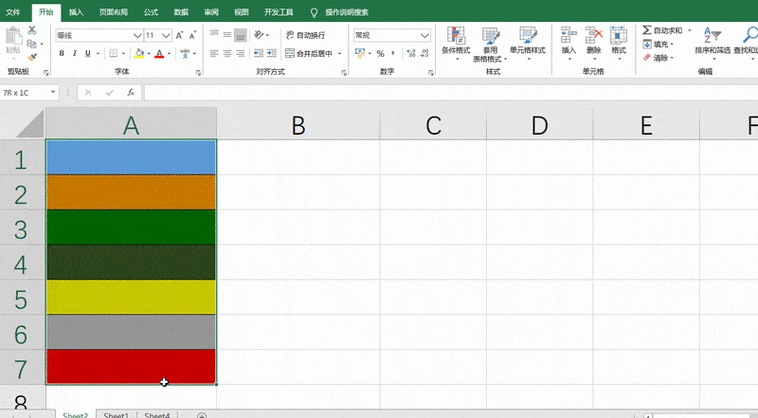
Task: Click the formula bar input area
Action: coord(451,92)
